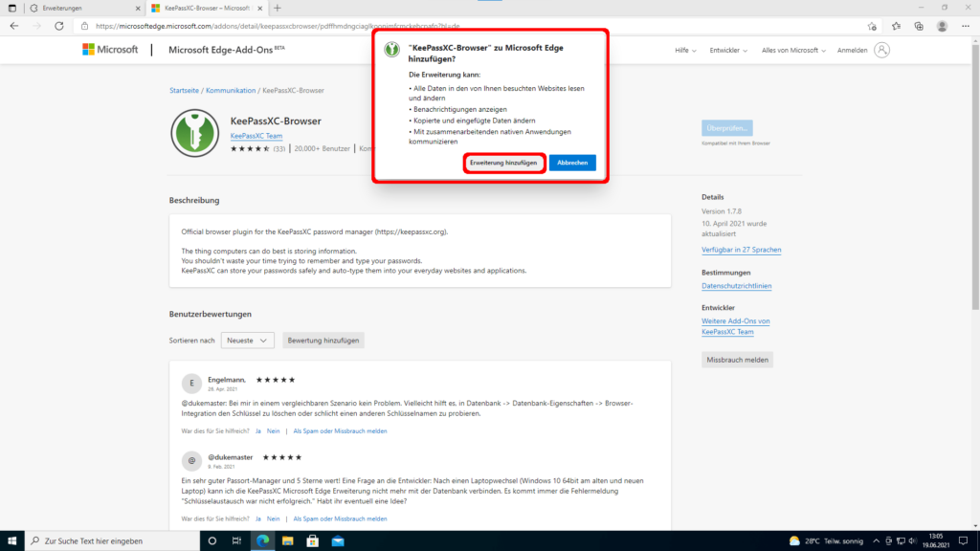980x551 pixels.
Task: Open Startseite breadcrumb link
Action: 184,91
